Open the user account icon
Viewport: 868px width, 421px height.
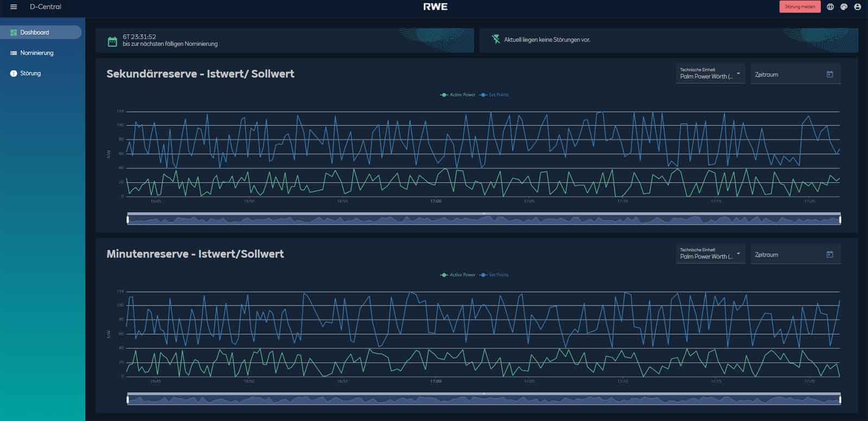(857, 7)
